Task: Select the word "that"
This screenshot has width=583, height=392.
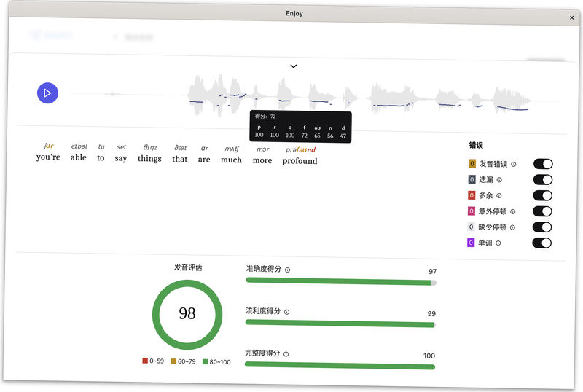Action: click(179, 159)
